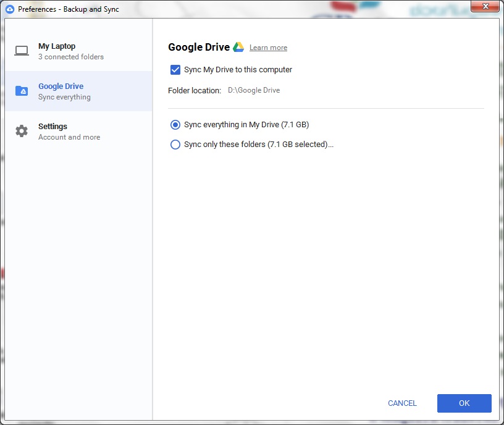Click the Google Drive triangle logo beside heading
504x425 pixels.
coord(238,48)
